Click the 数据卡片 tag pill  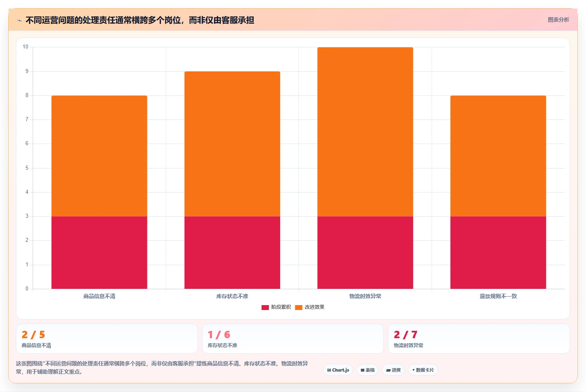click(x=423, y=370)
